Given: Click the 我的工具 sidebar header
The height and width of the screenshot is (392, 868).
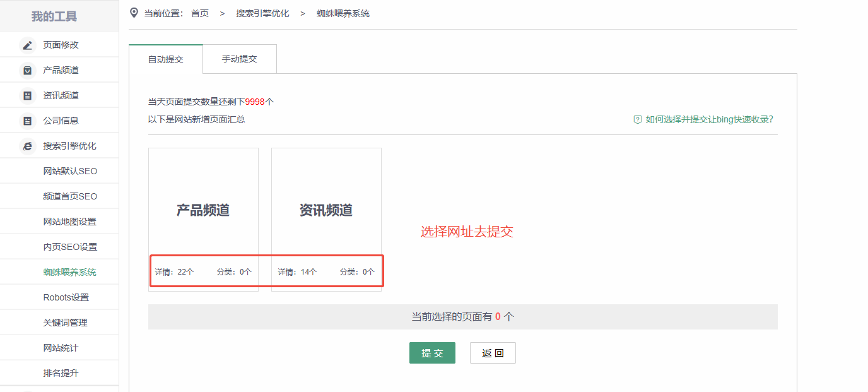Looking at the screenshot, I should pos(54,16).
